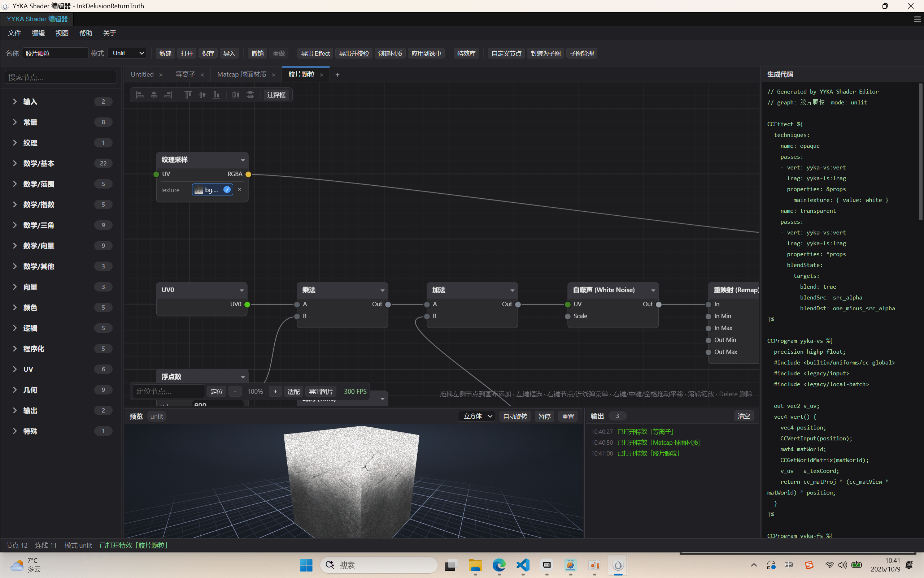Open the 视图 menu

[x=62, y=33]
